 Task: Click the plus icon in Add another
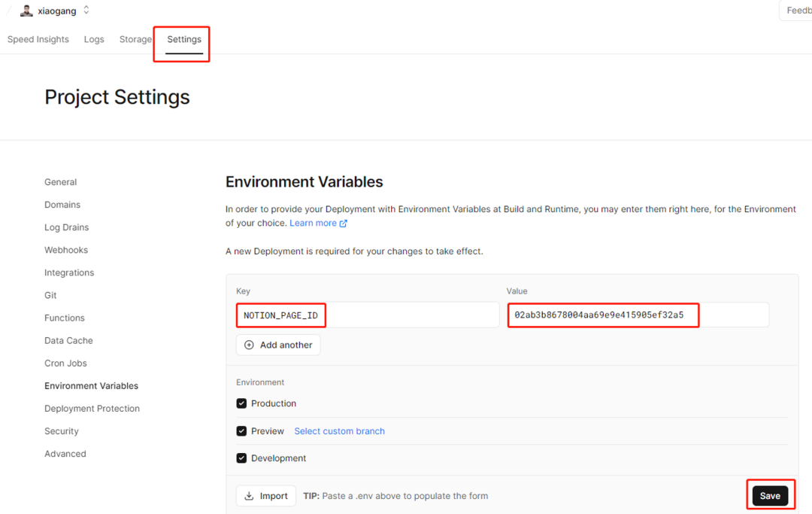tap(250, 345)
